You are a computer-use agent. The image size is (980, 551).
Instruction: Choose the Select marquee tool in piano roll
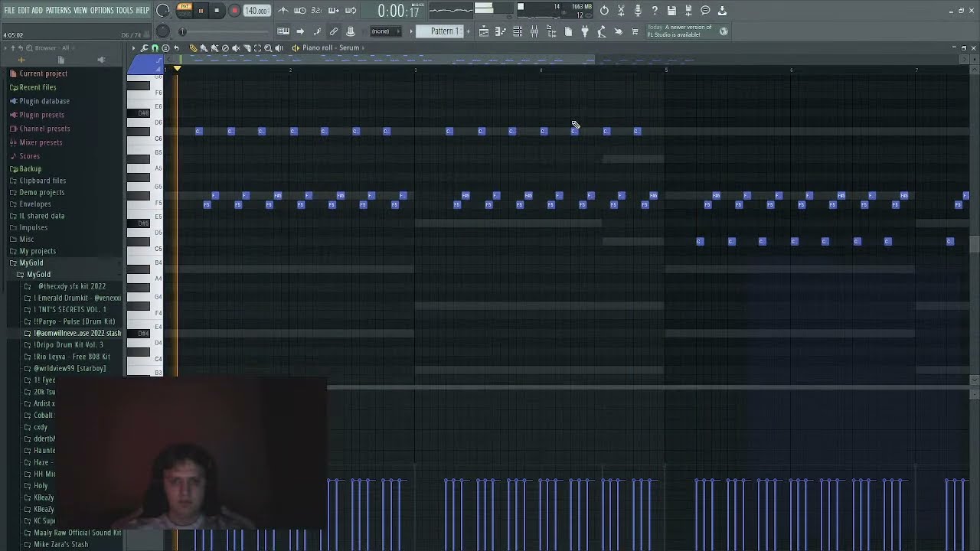pyautogui.click(x=257, y=47)
